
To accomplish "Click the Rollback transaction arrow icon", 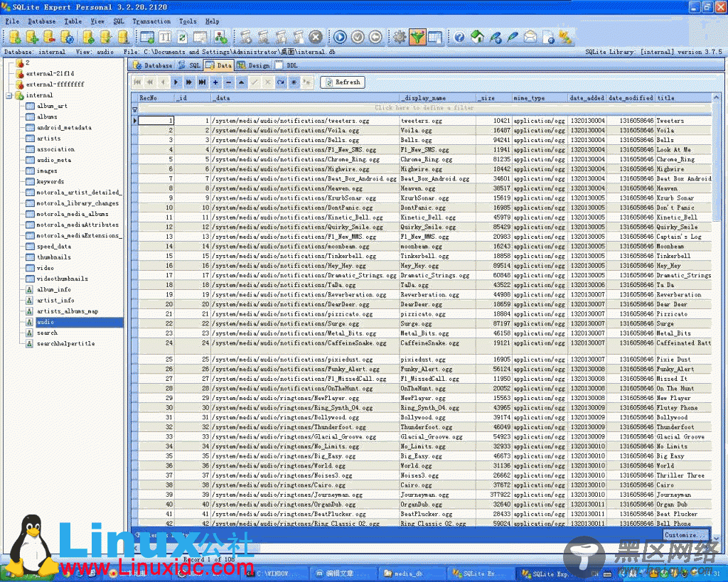I will (x=375, y=37).
